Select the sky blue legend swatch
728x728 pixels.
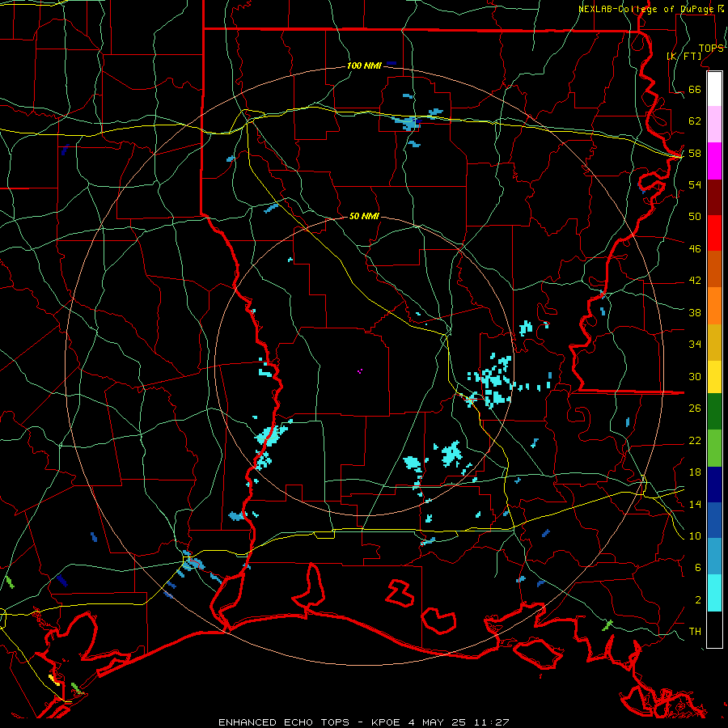coord(714,557)
